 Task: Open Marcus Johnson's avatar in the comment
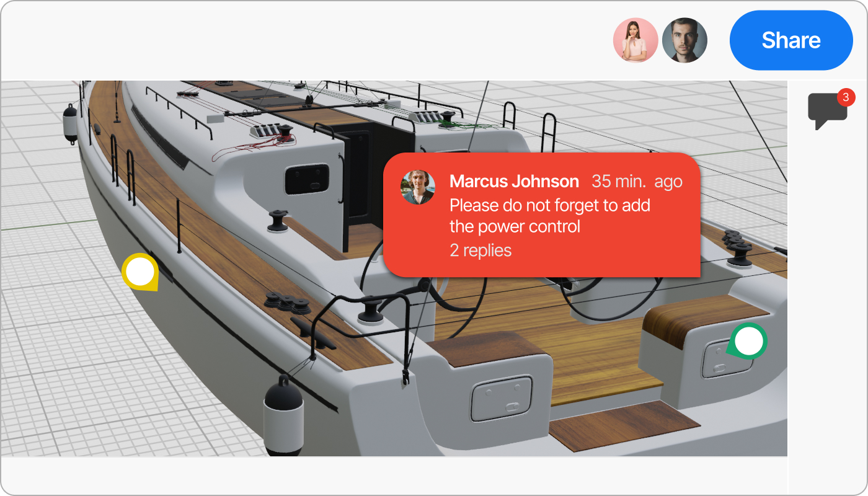(418, 187)
